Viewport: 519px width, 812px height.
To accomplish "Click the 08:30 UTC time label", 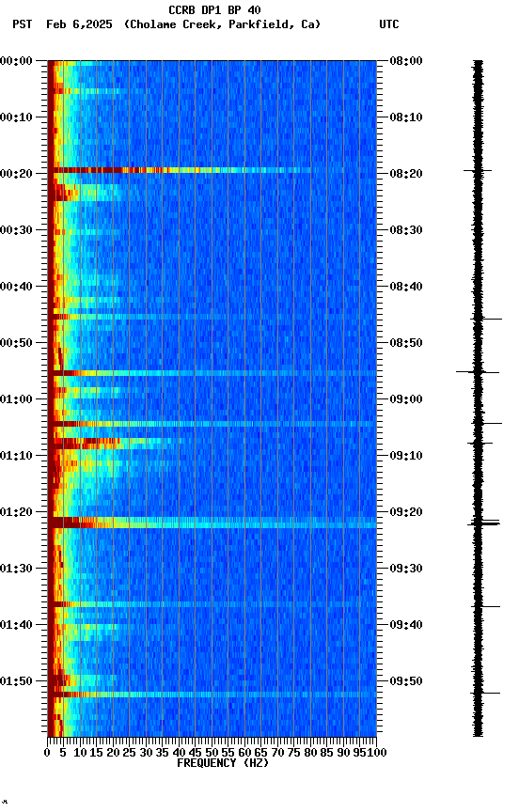I will [406, 230].
